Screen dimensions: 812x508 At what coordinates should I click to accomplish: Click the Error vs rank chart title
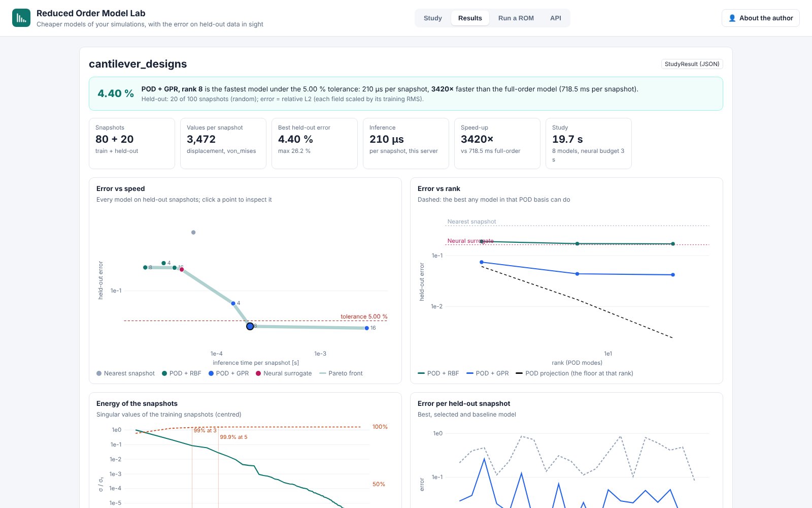pyautogui.click(x=439, y=188)
